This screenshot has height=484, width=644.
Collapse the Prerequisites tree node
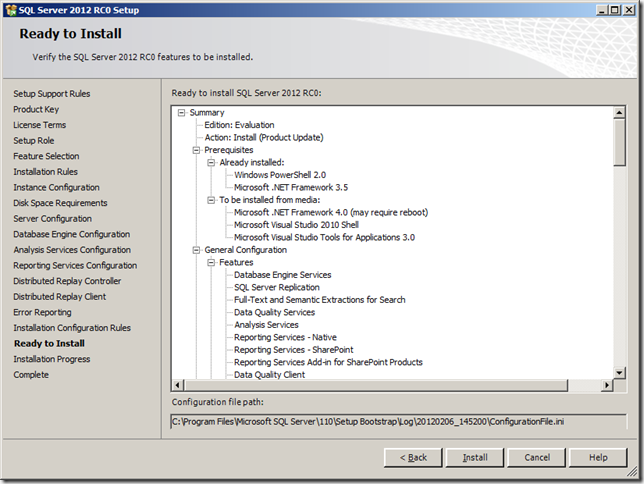(196, 150)
